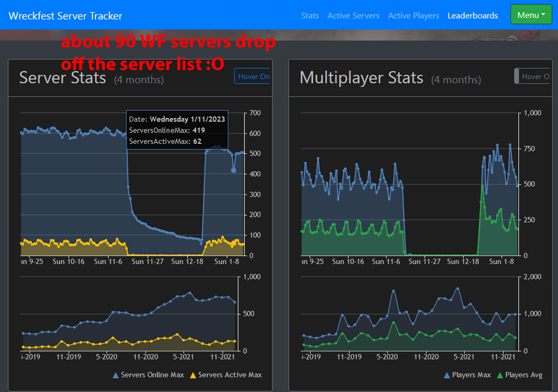This screenshot has width=558, height=392.
Task: Click the yellow Servers Active Max triangle icon
Action: tap(193, 375)
